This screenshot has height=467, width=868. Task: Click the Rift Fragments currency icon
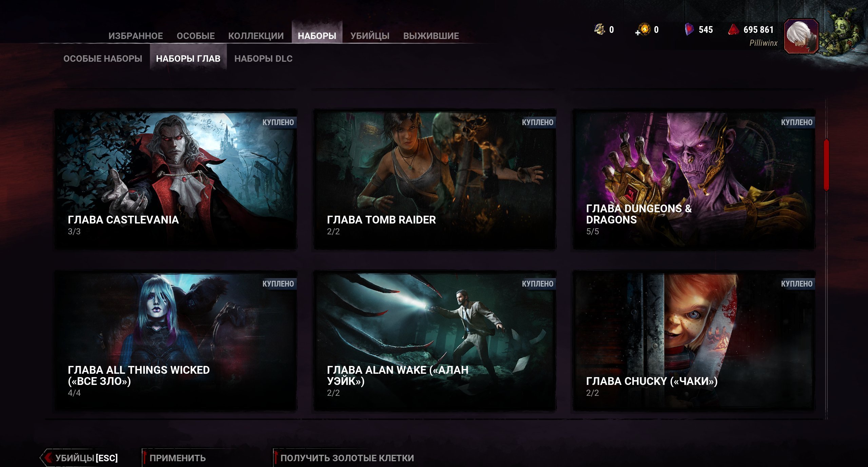pyautogui.click(x=599, y=30)
